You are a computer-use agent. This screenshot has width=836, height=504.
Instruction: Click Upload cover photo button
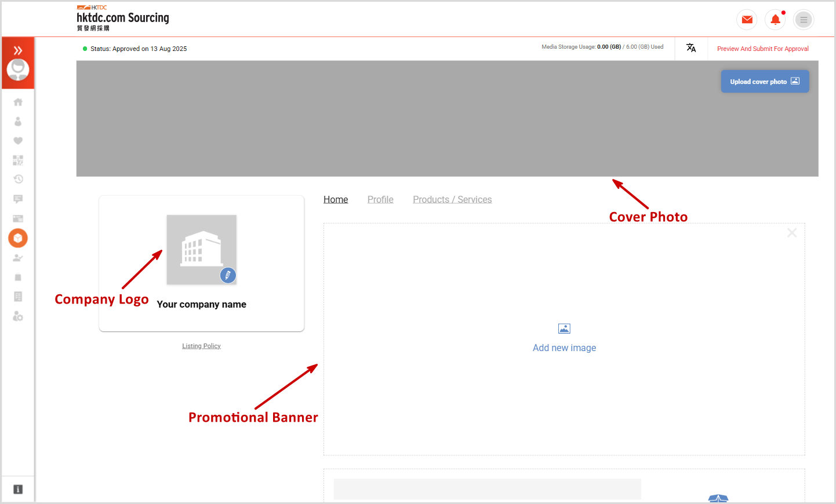coord(765,82)
